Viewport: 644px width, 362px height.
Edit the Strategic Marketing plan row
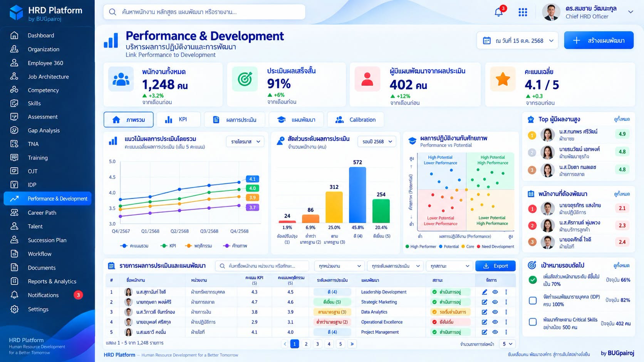pos(485,302)
